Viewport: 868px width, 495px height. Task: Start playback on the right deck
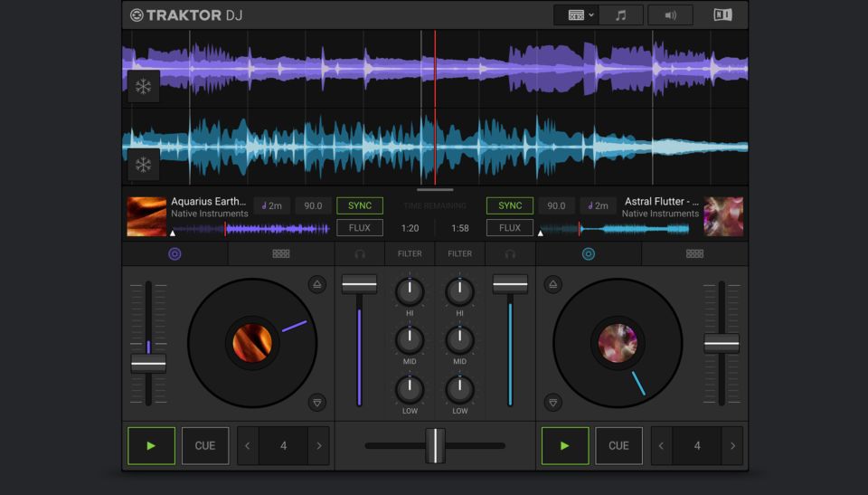tap(565, 445)
